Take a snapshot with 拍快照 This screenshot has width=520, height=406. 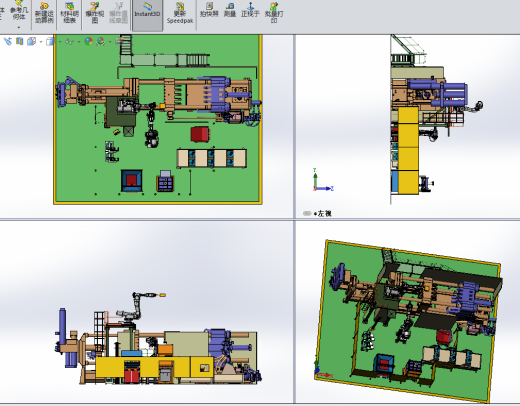click(209, 10)
